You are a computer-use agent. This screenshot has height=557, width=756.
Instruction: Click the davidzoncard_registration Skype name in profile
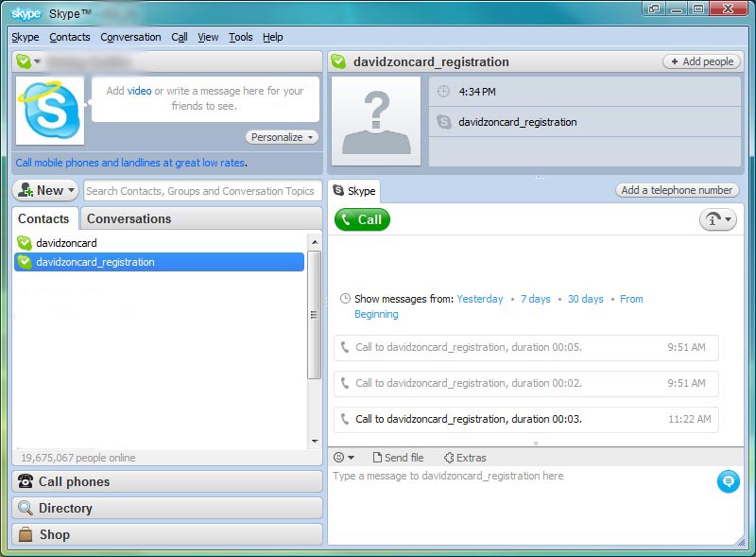(x=517, y=122)
